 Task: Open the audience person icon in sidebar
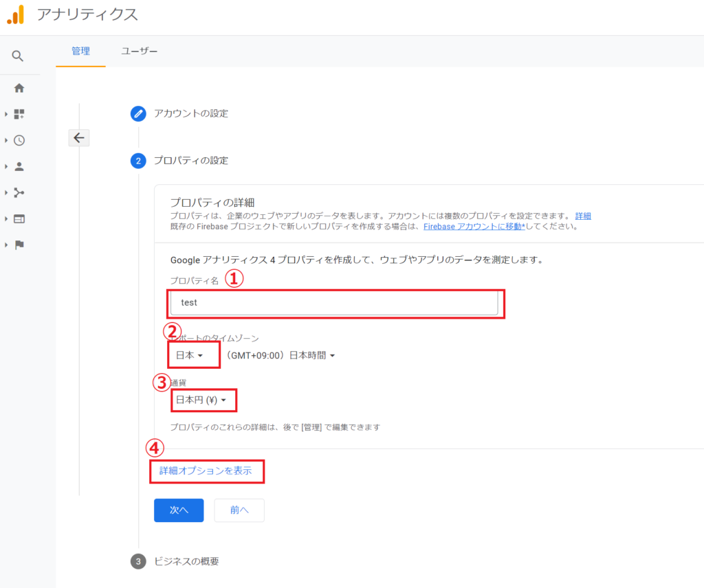click(19, 167)
